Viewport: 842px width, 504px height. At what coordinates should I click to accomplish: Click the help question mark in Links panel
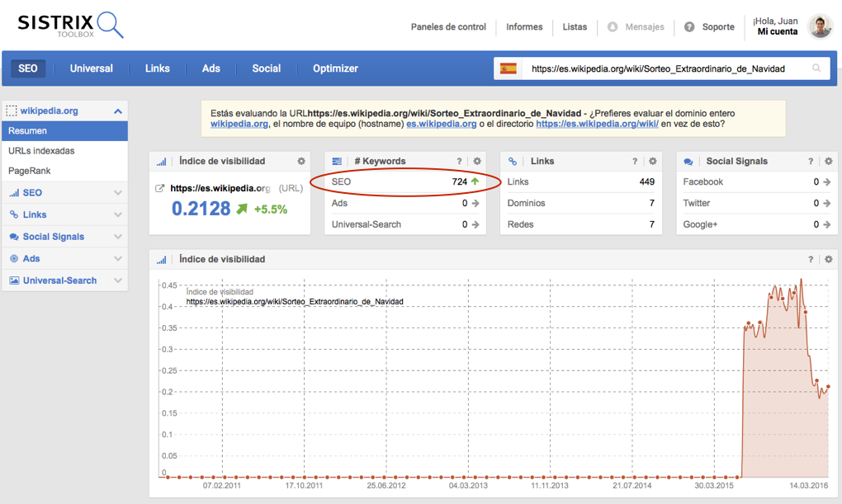click(x=635, y=162)
